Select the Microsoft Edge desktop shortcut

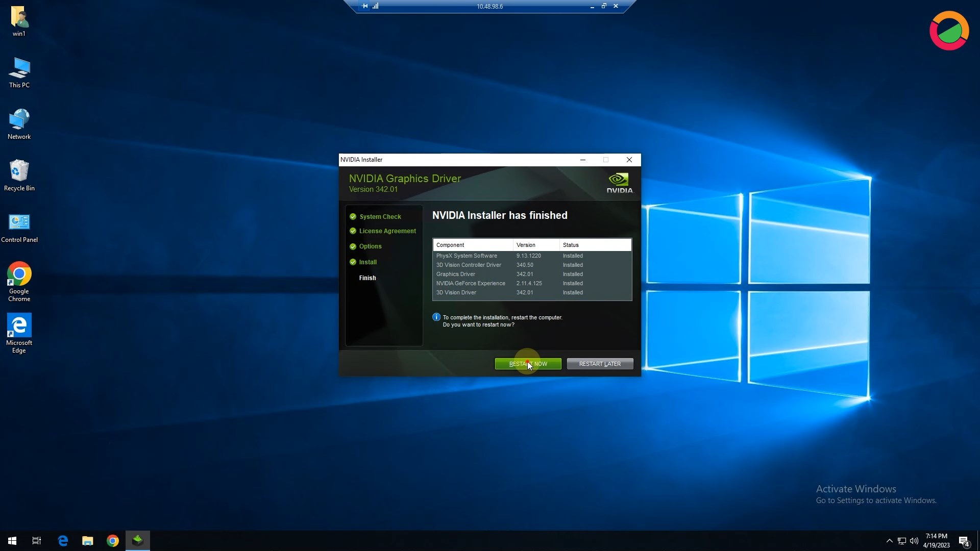(19, 334)
